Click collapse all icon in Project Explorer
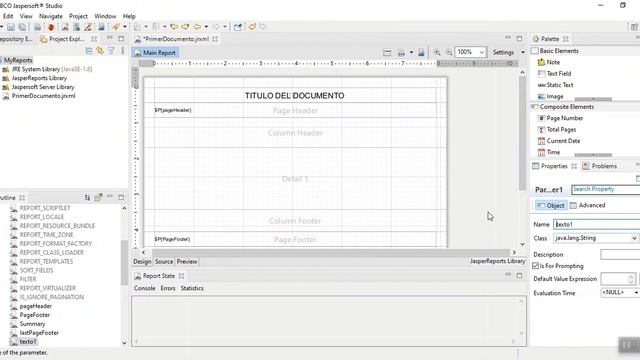 89,51
